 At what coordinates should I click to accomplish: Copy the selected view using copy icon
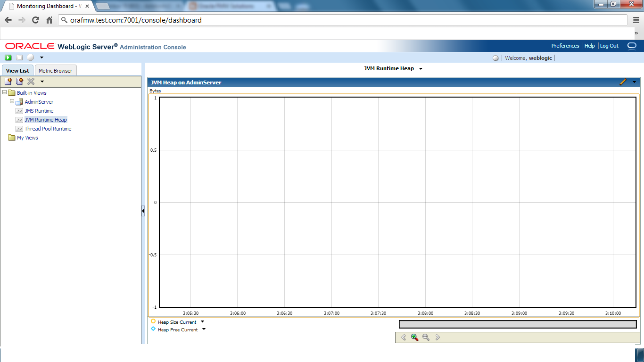point(19,81)
